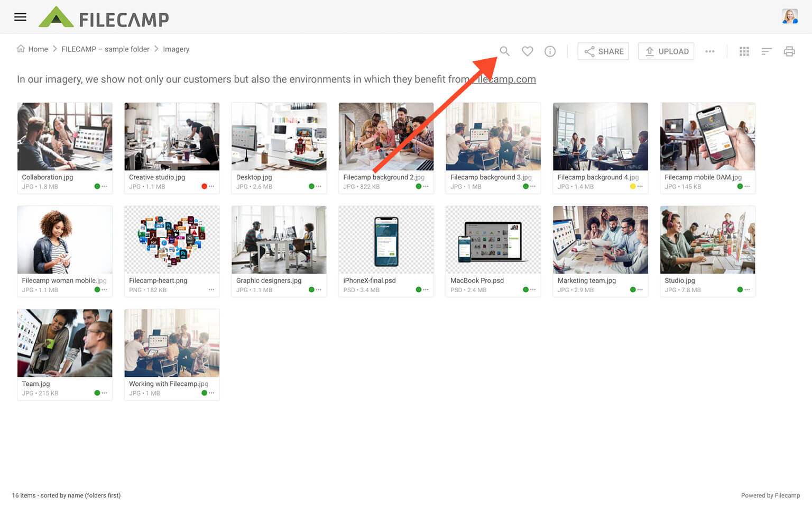The height and width of the screenshot is (508, 812).
Task: Select the Studio.jpg file name
Action: [x=680, y=280]
